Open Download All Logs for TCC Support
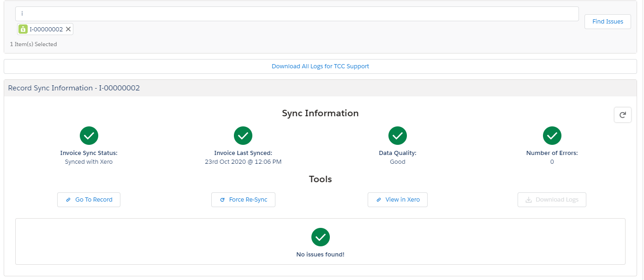The image size is (644, 280). [320, 66]
